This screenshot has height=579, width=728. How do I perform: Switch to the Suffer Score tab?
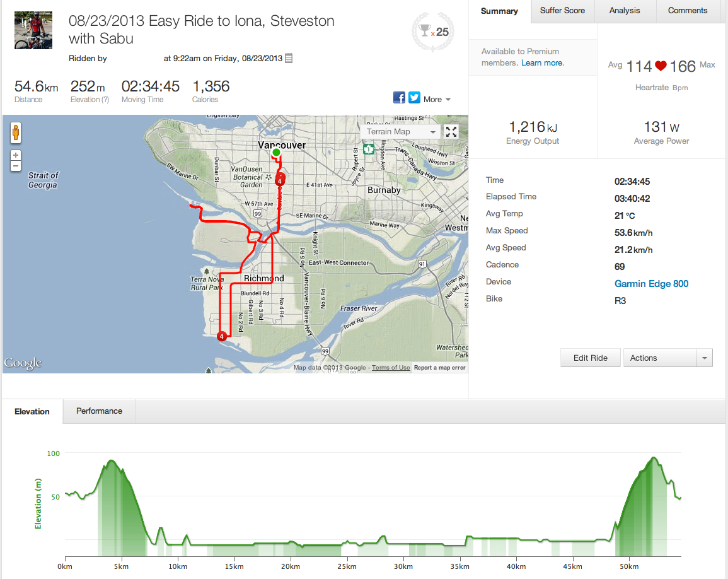pos(562,11)
